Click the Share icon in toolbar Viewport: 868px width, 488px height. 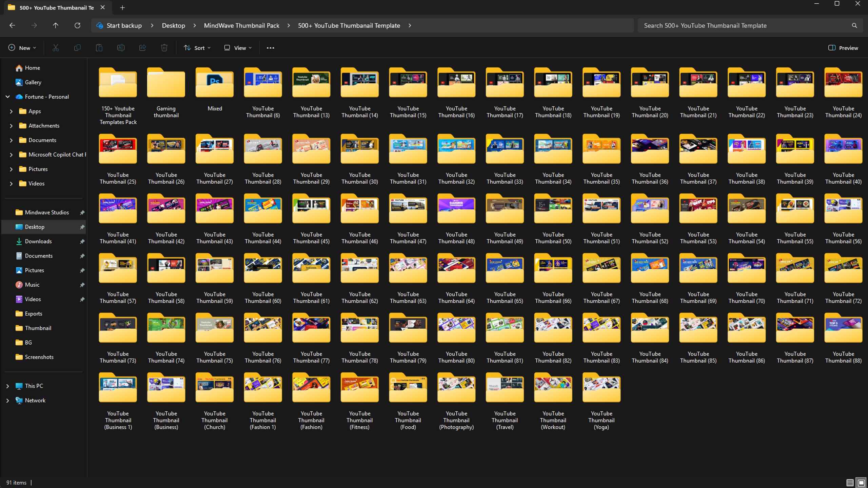pos(142,48)
